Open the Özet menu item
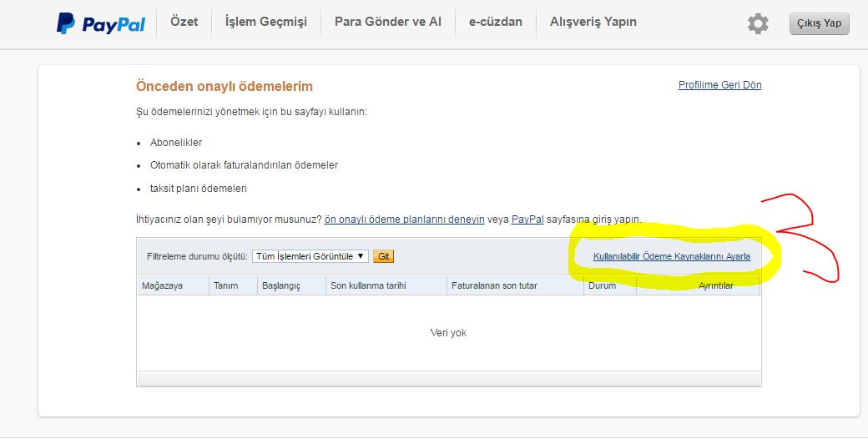 (184, 22)
